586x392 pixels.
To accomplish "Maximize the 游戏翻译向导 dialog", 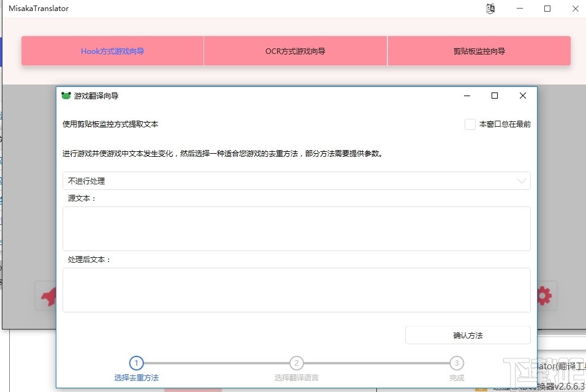I will (495, 96).
